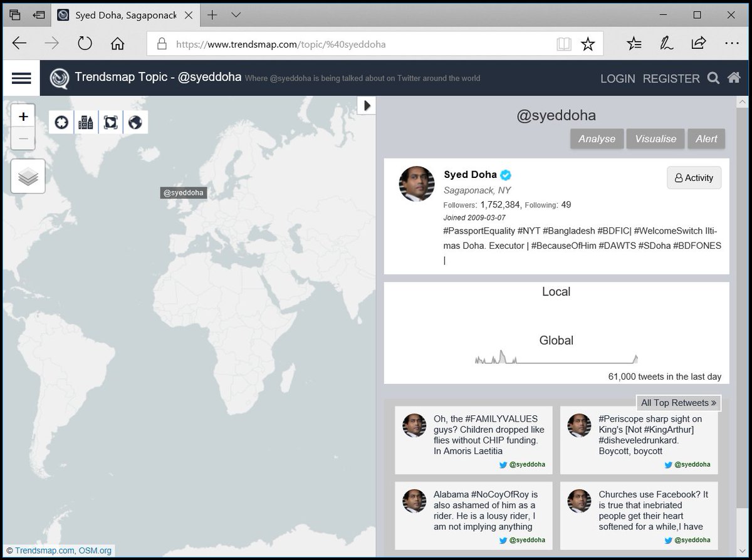The width and height of the screenshot is (752, 560).
Task: Select the region frame map icon
Action: coord(111,122)
